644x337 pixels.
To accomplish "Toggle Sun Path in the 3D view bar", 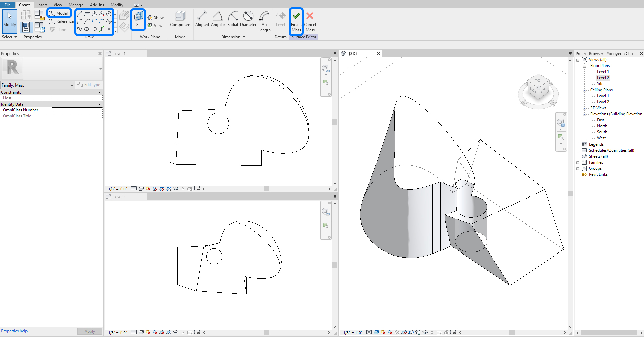I will tap(383, 332).
